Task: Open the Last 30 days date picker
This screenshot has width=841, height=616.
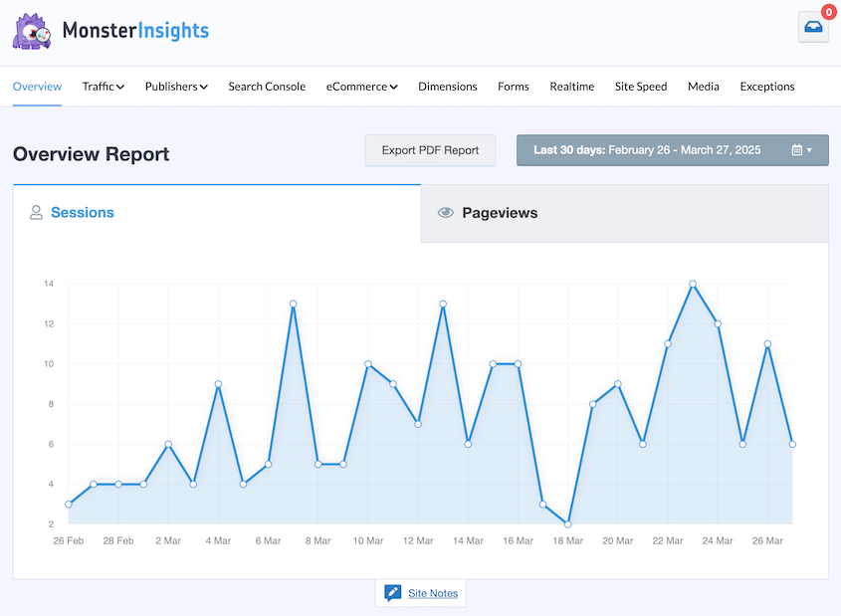Action: [672, 150]
